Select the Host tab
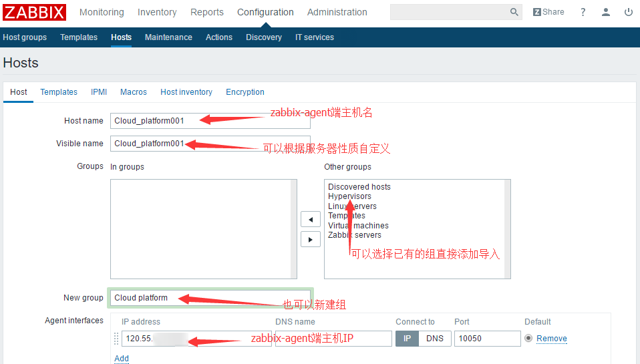640x364 pixels. click(x=18, y=92)
